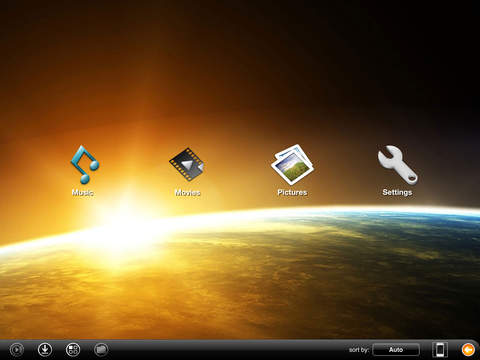Open the Pictures photo stack icon
The height and width of the screenshot is (360, 480).
[292, 164]
